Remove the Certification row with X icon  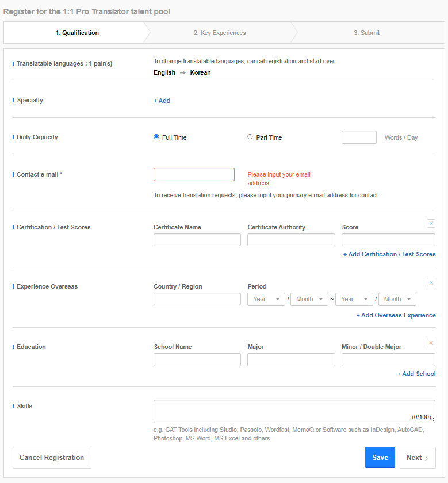431,223
